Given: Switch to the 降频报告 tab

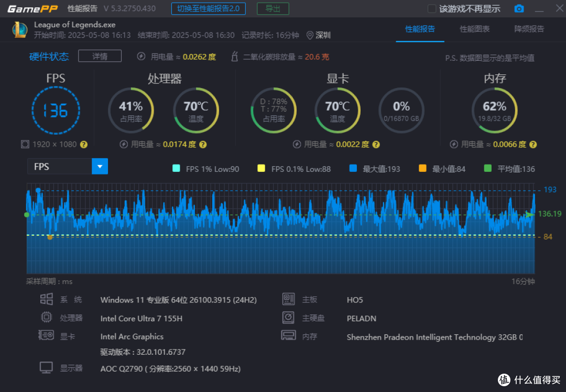Looking at the screenshot, I should pos(529,29).
